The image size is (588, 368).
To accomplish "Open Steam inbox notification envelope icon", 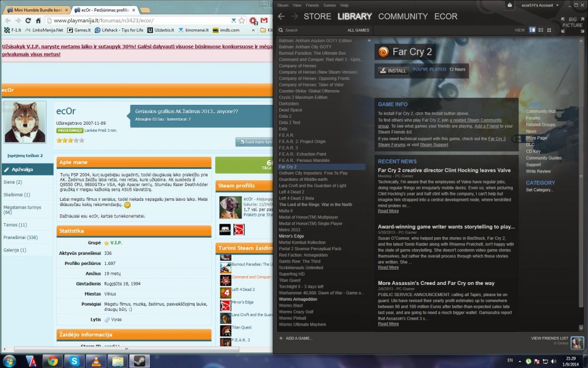I will click(509, 5).
